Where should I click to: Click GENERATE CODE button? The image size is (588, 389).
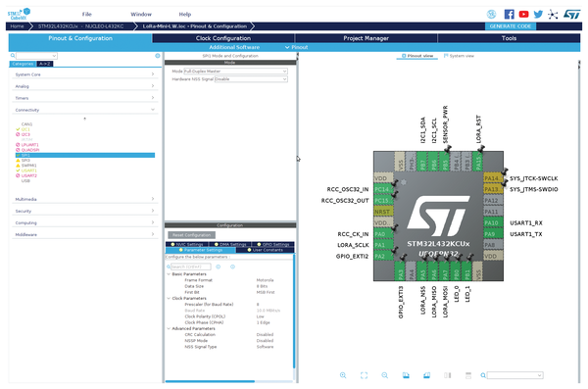[511, 26]
